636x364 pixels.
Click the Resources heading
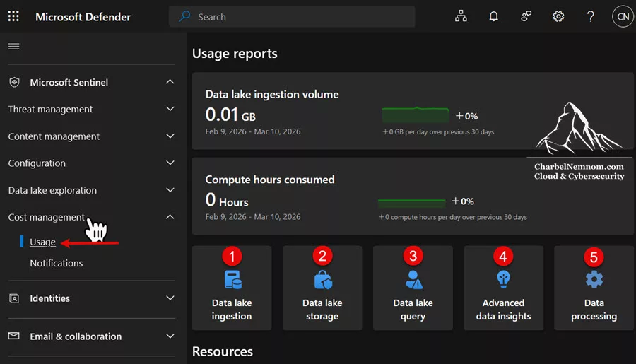pyautogui.click(x=223, y=351)
